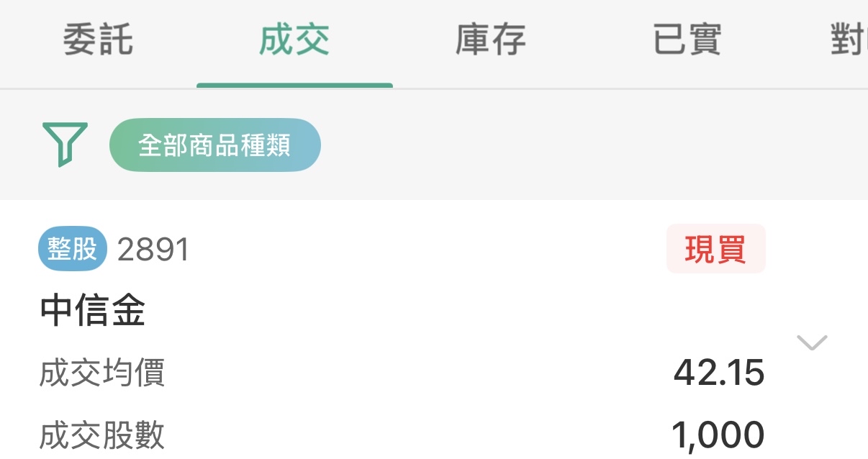Viewport: 868px width, 459px height.
Task: Open the green funnel filter icon
Action: point(65,144)
